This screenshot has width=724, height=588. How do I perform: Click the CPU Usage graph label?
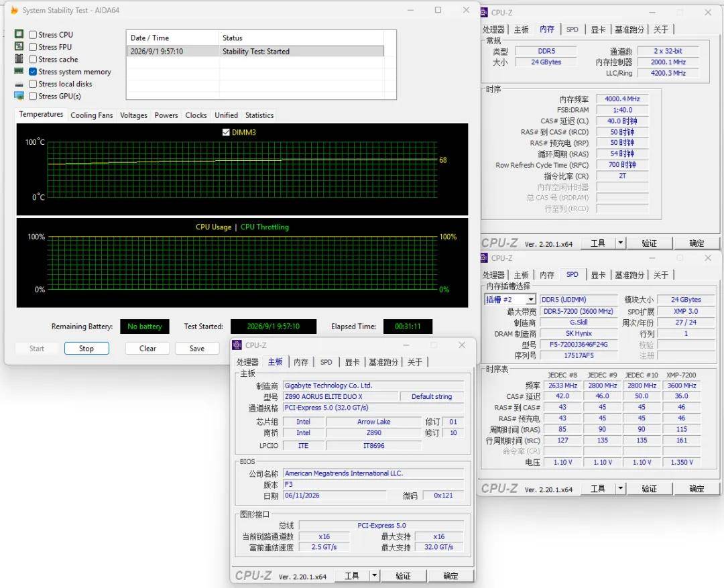coord(213,227)
